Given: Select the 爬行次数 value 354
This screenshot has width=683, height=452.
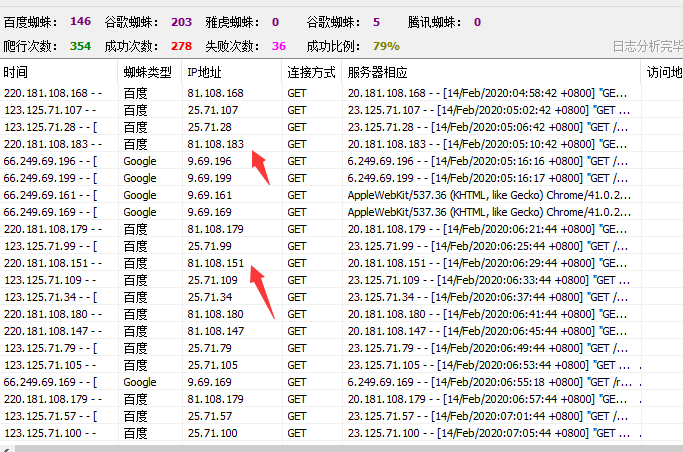Looking at the screenshot, I should pos(81,46).
